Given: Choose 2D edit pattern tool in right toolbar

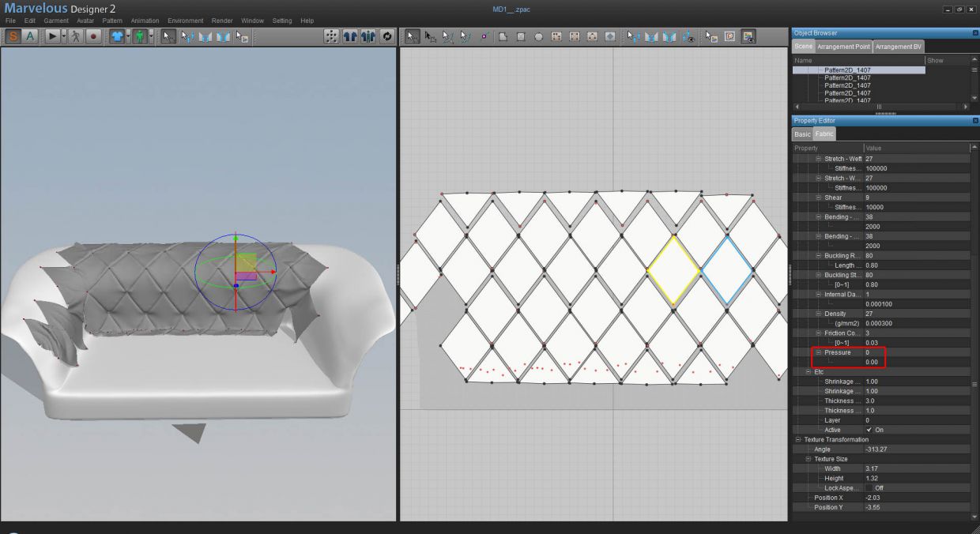Looking at the screenshot, I should click(x=412, y=36).
